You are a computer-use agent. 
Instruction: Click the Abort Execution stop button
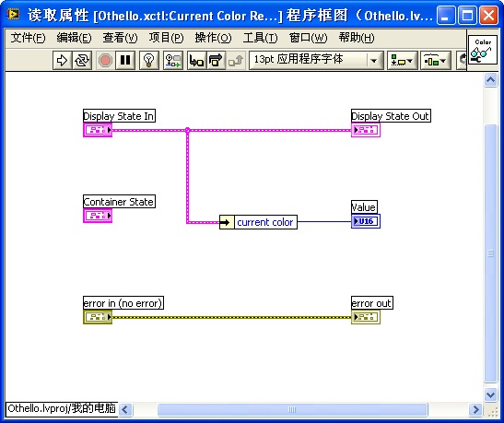tap(105, 60)
